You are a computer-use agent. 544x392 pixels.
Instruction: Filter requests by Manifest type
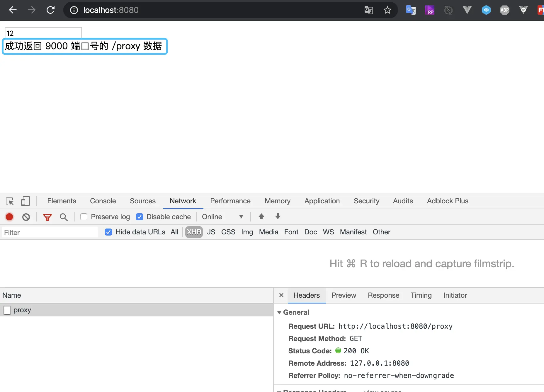[353, 232]
